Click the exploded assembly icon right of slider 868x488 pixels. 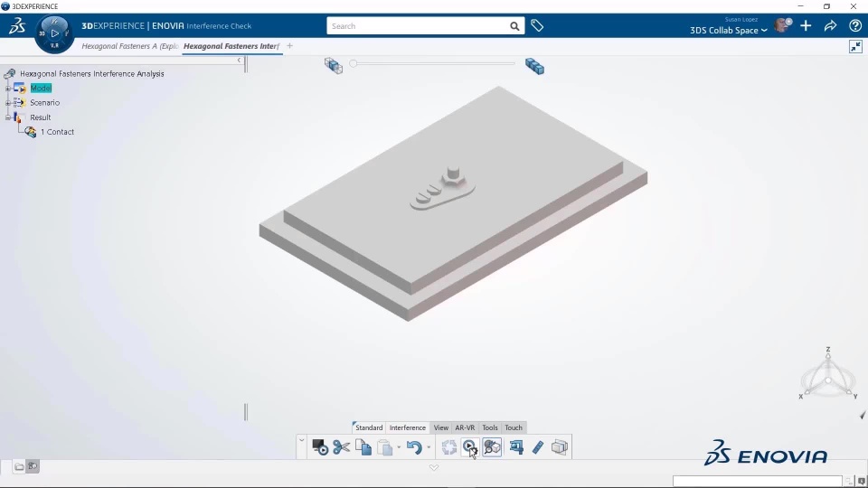[x=534, y=66]
